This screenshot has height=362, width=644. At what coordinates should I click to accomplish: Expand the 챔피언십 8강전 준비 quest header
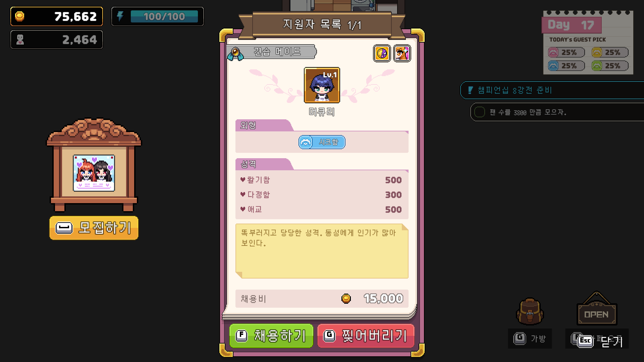tap(552, 90)
